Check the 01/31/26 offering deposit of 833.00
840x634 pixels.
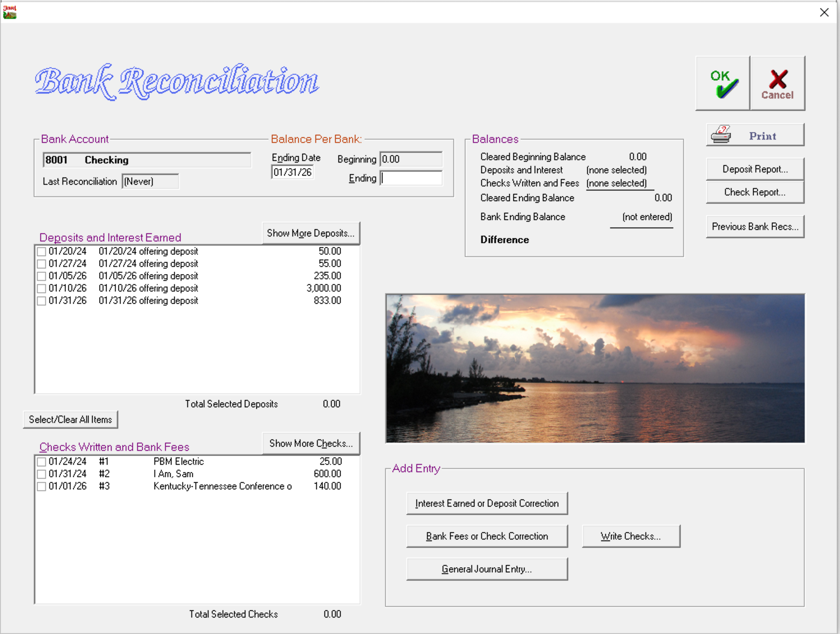tap(41, 301)
